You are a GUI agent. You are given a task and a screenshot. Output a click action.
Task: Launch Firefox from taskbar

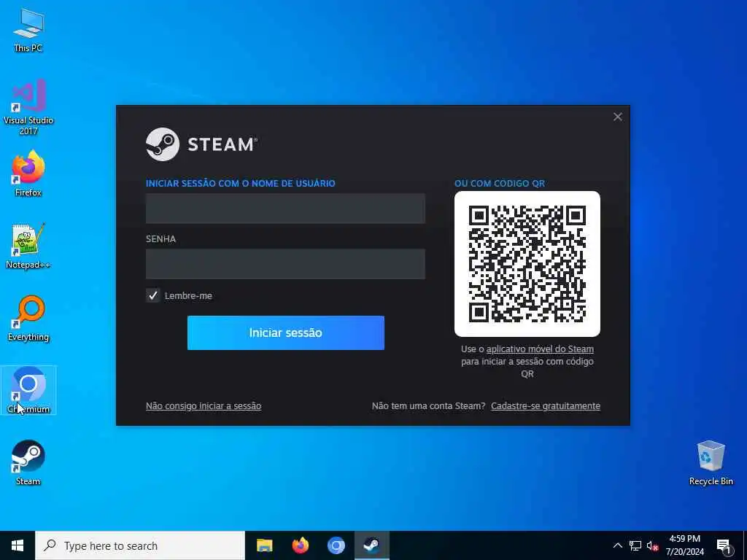300,545
